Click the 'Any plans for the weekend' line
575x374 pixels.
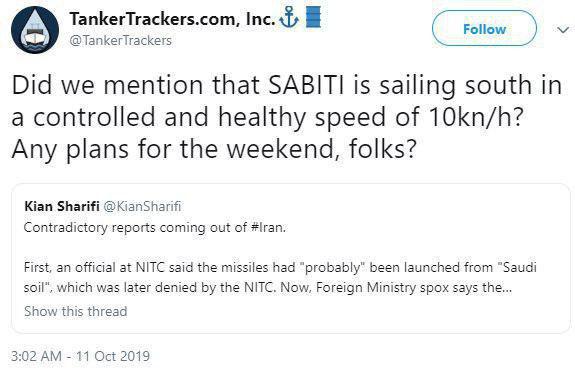(214, 149)
